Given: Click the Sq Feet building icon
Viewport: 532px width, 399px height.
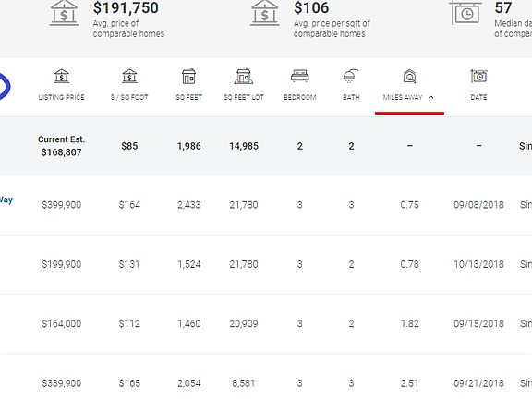Looking at the screenshot, I should 188,77.
